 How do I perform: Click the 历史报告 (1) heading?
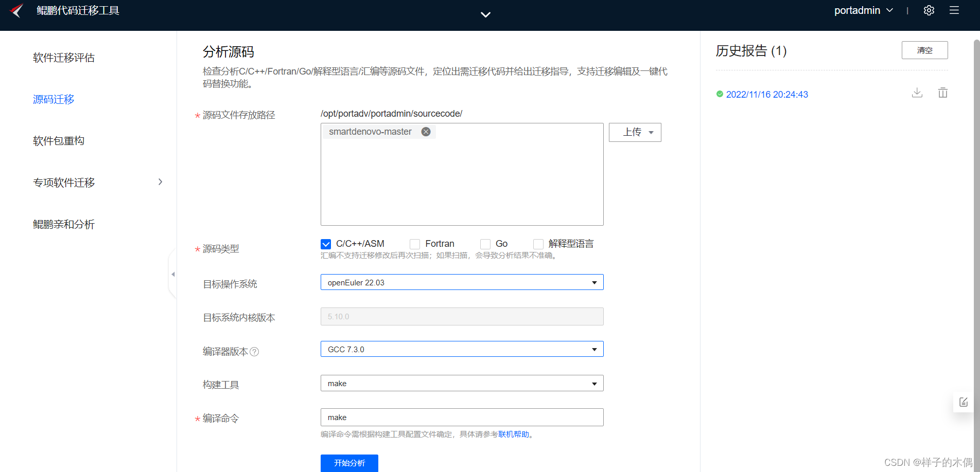[x=751, y=51]
